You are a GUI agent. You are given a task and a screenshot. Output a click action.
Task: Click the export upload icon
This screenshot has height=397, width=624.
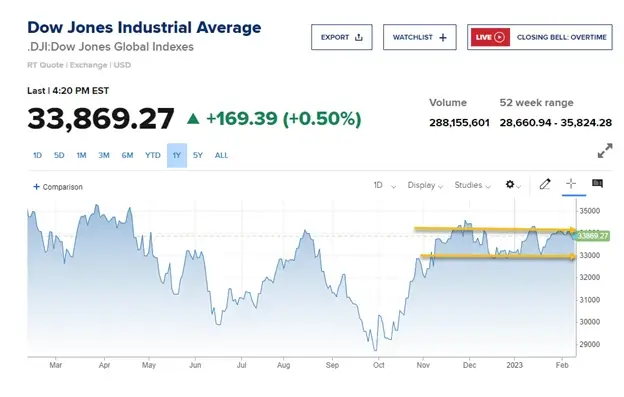[x=359, y=37]
